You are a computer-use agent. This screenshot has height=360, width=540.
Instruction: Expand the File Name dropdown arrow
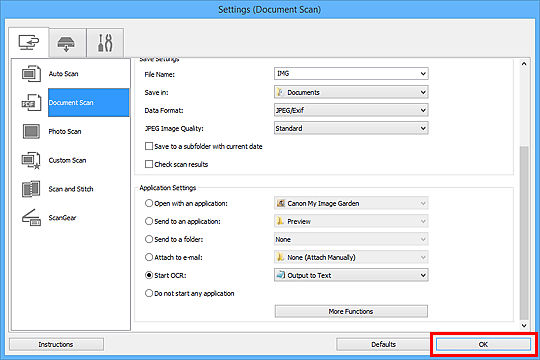(423, 74)
